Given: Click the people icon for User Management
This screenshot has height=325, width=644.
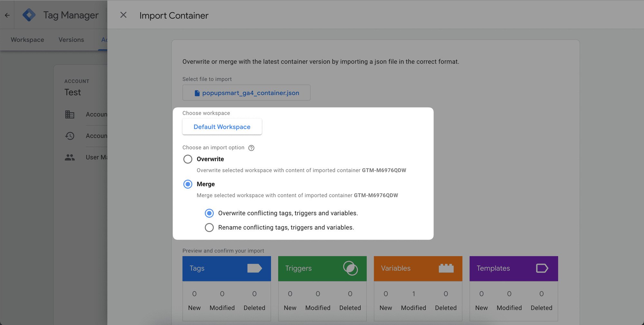Looking at the screenshot, I should tap(70, 157).
